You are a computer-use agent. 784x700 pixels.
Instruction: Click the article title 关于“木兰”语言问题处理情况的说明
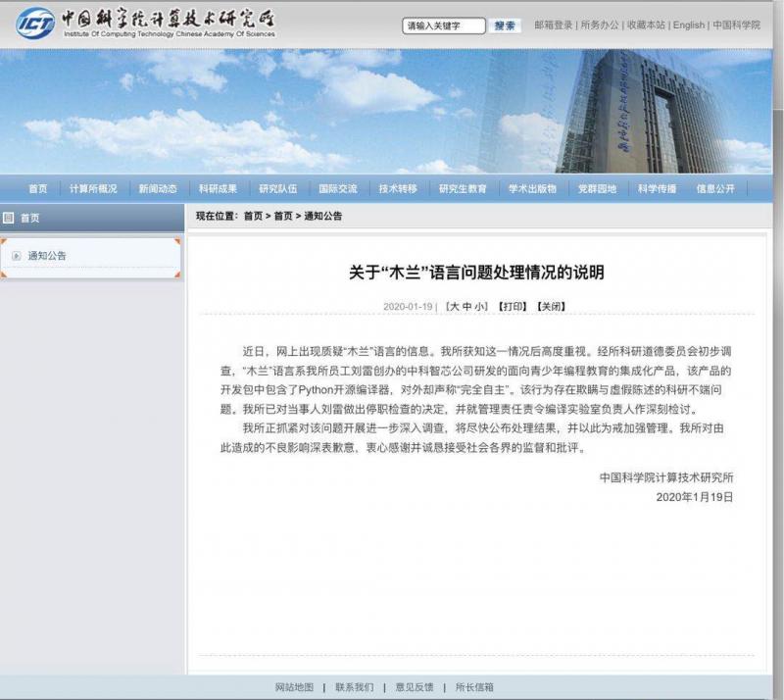(476, 273)
